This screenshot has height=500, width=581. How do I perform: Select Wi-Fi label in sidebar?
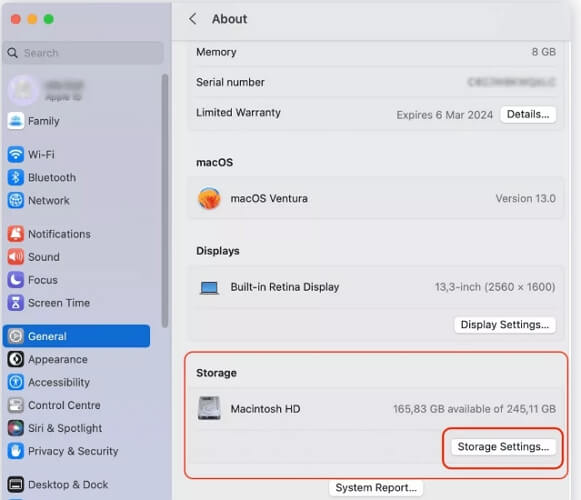pos(42,154)
